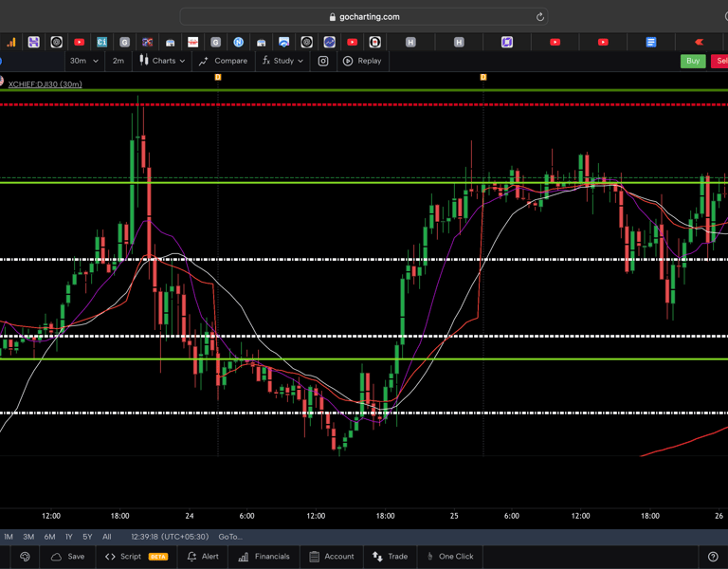The width and height of the screenshot is (728, 569).
Task: Click the cloud Save button
Action: coord(68,557)
